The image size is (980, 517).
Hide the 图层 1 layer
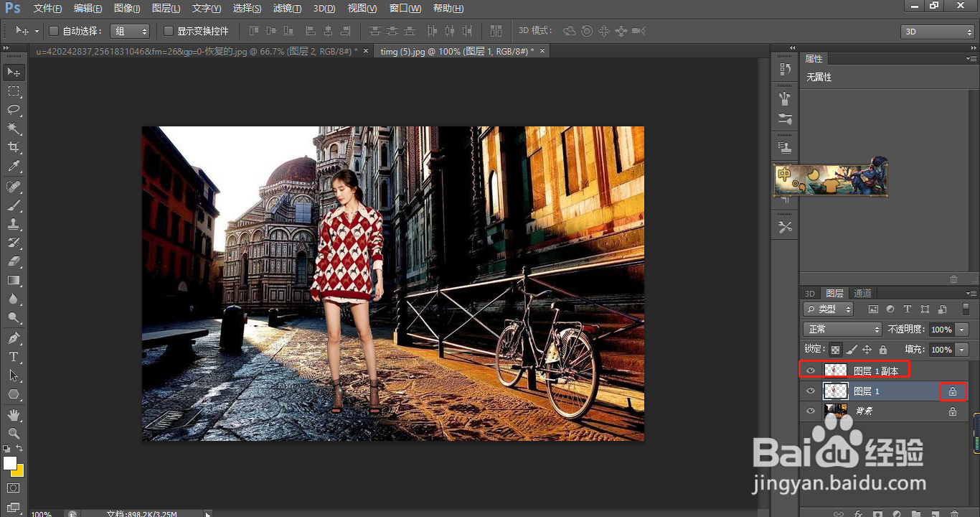811,391
